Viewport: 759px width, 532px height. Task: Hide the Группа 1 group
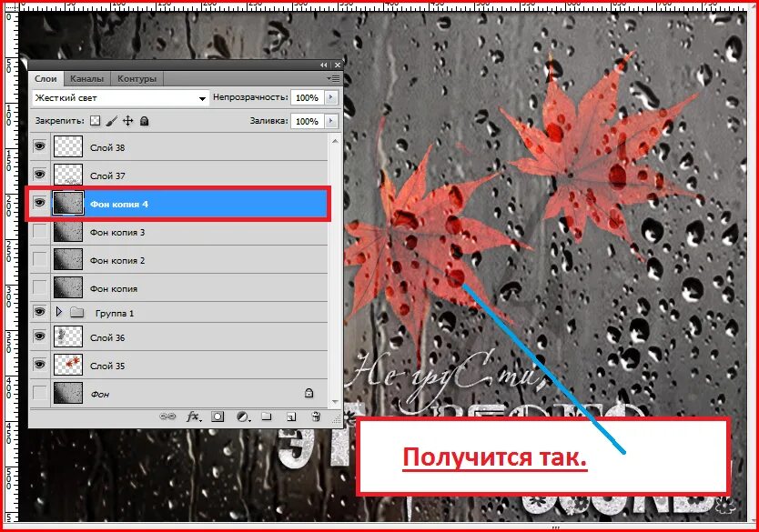click(x=39, y=312)
